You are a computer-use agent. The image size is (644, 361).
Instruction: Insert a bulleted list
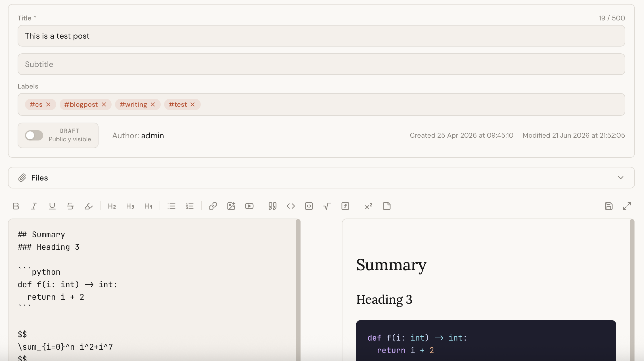point(172,206)
